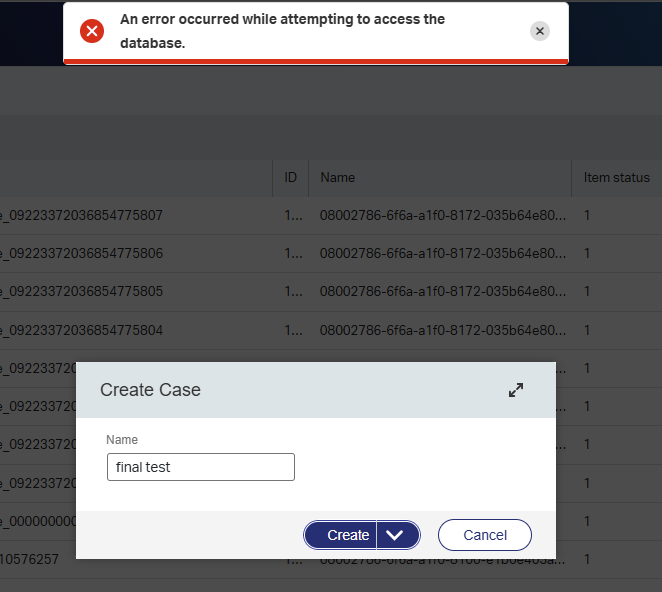This screenshot has width=662, height=592.
Task: Expand the Create Case dialog to full size
Action: (x=516, y=390)
